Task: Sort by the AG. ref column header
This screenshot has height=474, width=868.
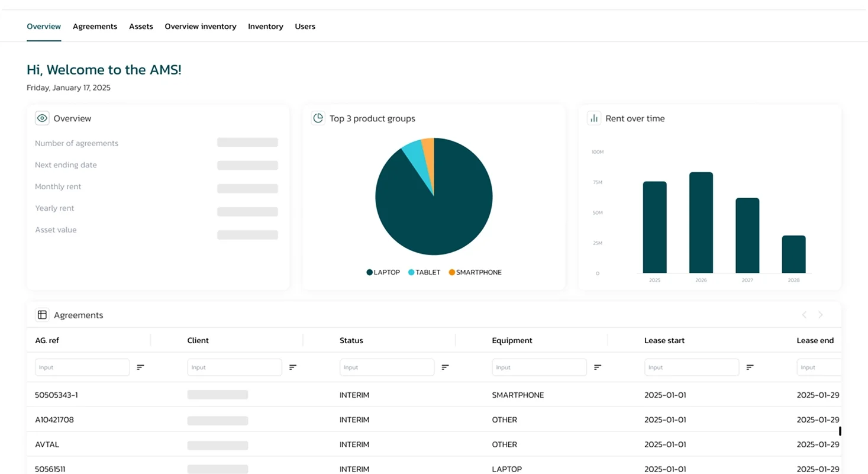Action: click(47, 340)
